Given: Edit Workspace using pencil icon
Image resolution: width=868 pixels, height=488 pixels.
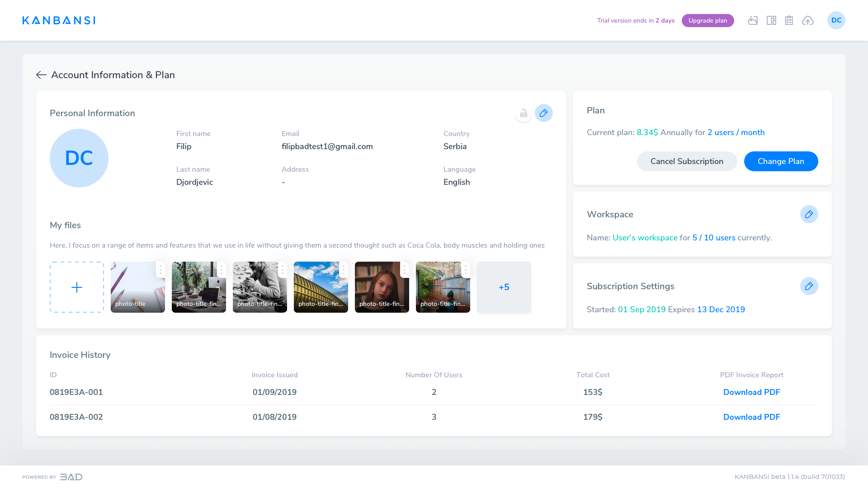Looking at the screenshot, I should point(809,214).
